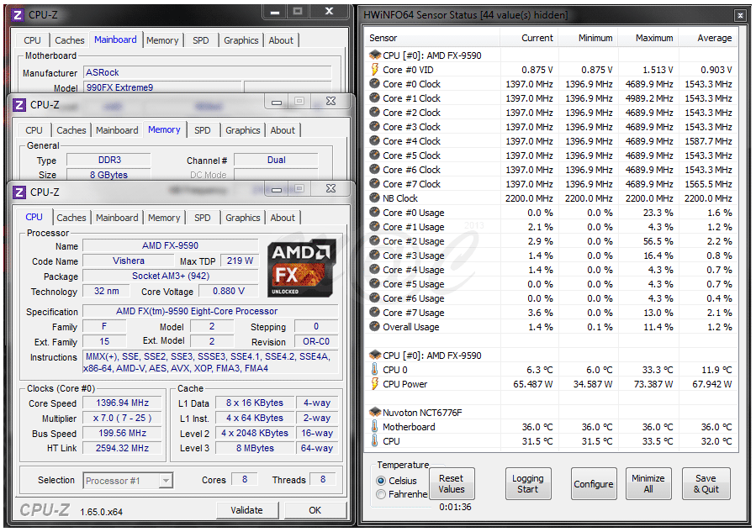Click Minimize All button
This screenshot has height=532, width=756.
point(648,483)
